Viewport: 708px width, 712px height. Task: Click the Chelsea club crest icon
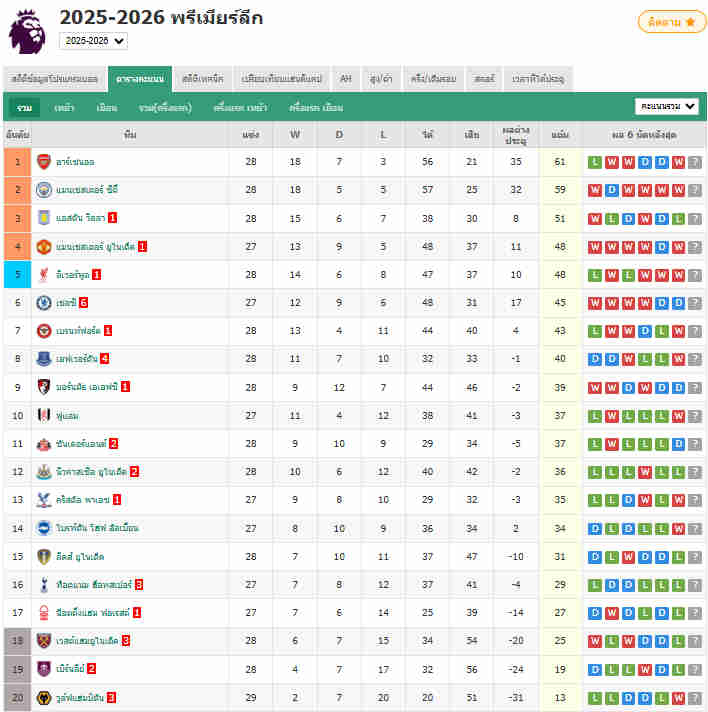pos(43,302)
